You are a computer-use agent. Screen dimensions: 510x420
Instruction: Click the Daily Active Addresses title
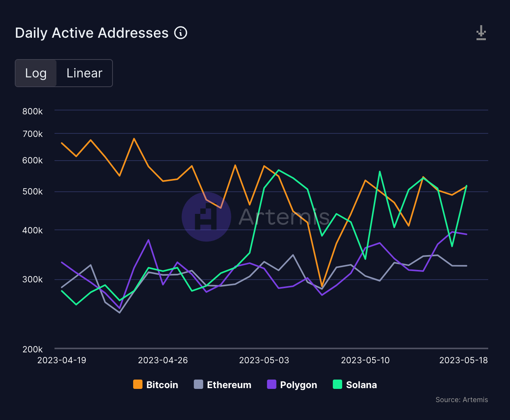[x=92, y=33]
